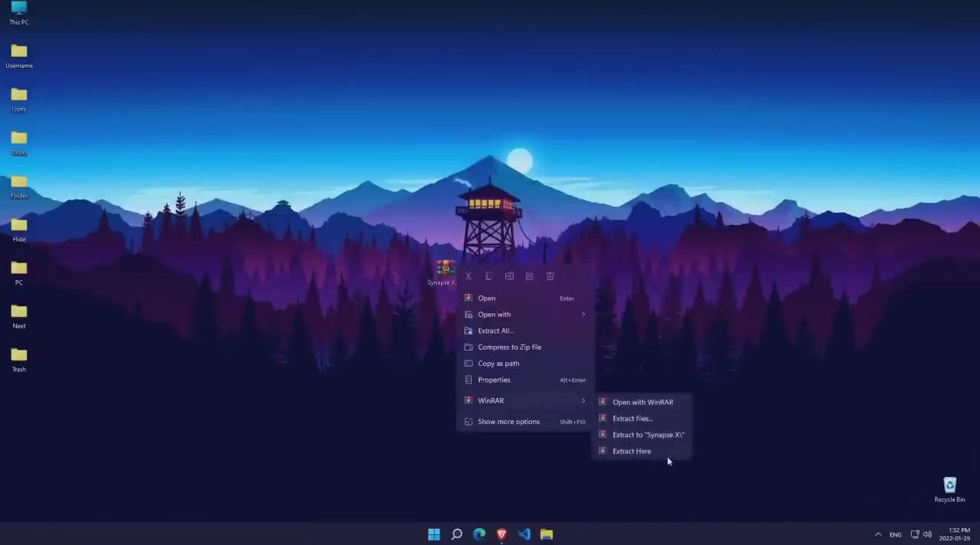This screenshot has height=545, width=980.
Task: Open Microsoft Edge from the taskbar
Action: tap(479, 534)
